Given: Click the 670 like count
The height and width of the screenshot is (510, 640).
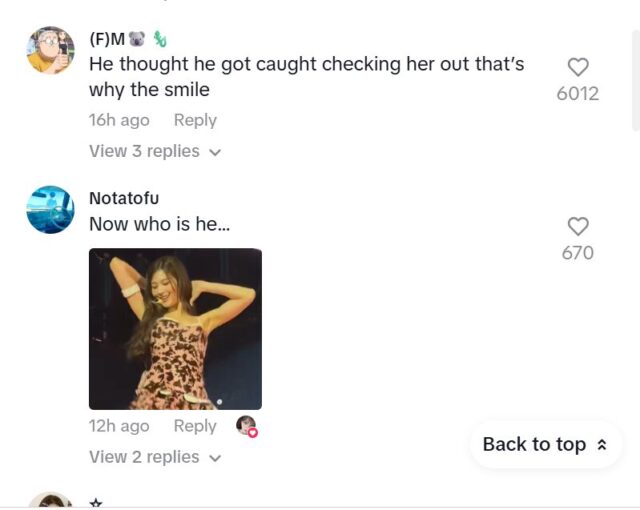Looking at the screenshot, I should pos(578,253).
